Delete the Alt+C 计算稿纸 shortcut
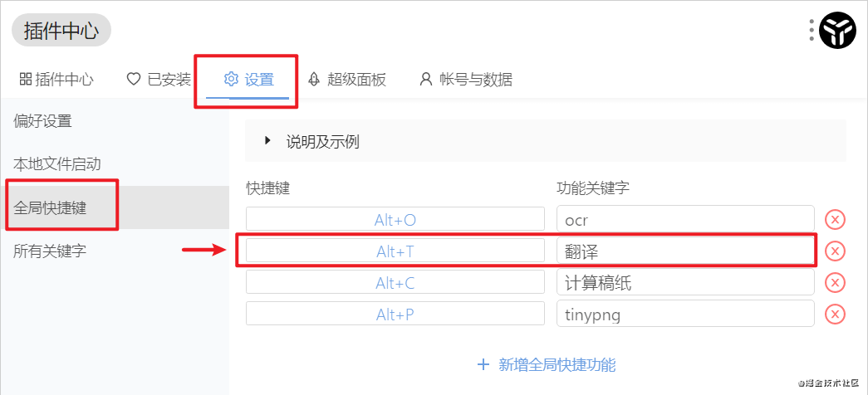 click(835, 283)
